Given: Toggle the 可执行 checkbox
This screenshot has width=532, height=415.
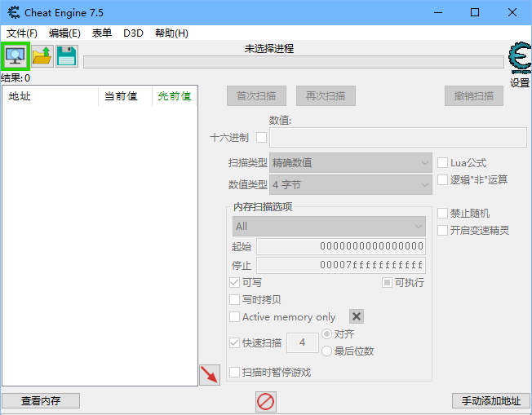Looking at the screenshot, I should pos(387,282).
